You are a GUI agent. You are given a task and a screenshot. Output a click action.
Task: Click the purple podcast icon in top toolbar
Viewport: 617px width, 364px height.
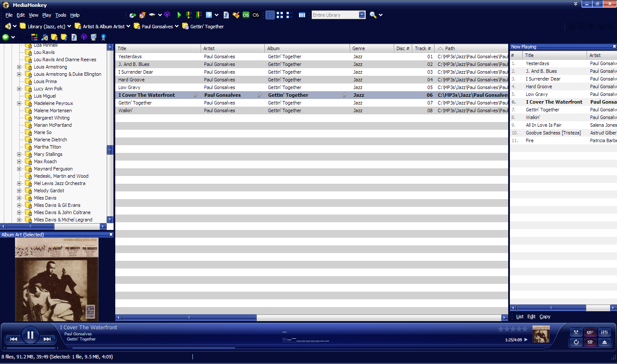tap(167, 15)
